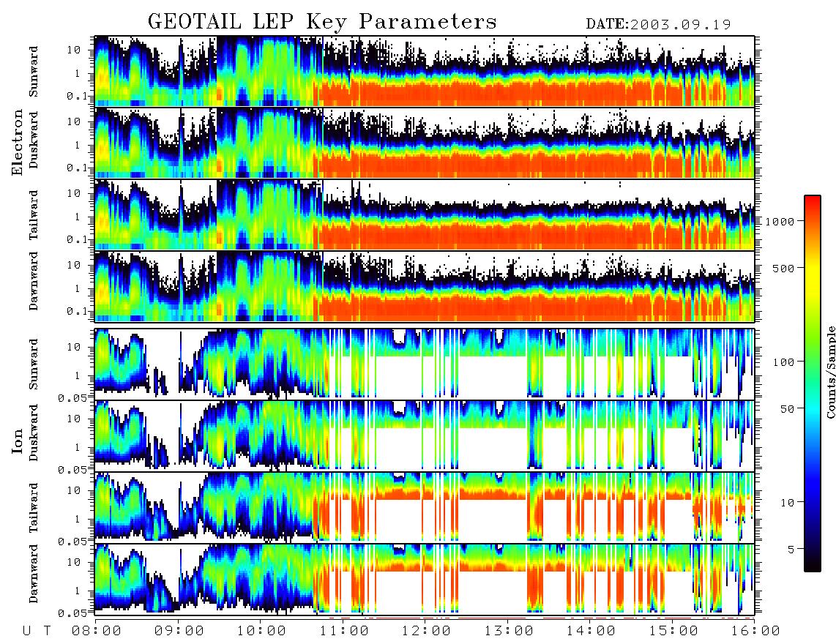Screen dimensions: 836x644
Task: Click the Ion "Duskward" panel label
Action: click(x=34, y=433)
